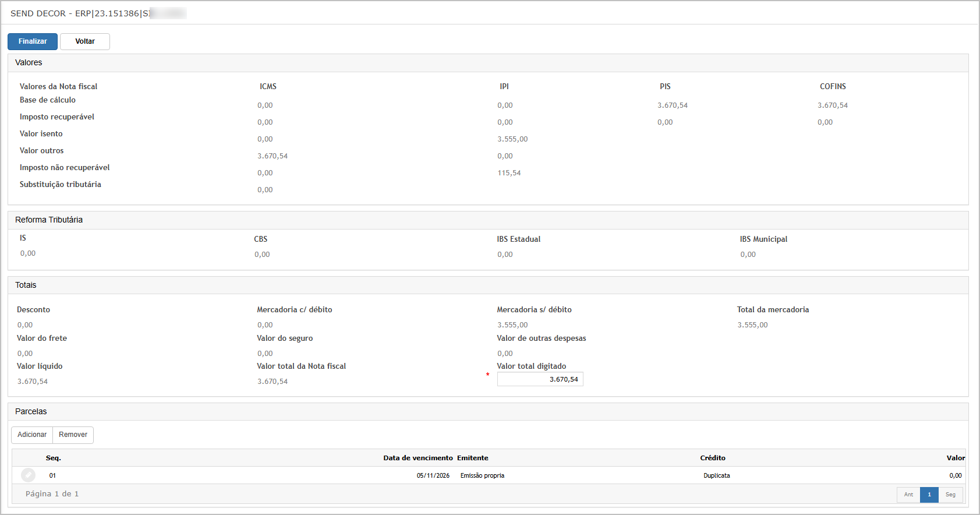Click the CBS label
This screenshot has height=515, width=980.
coord(261,239)
